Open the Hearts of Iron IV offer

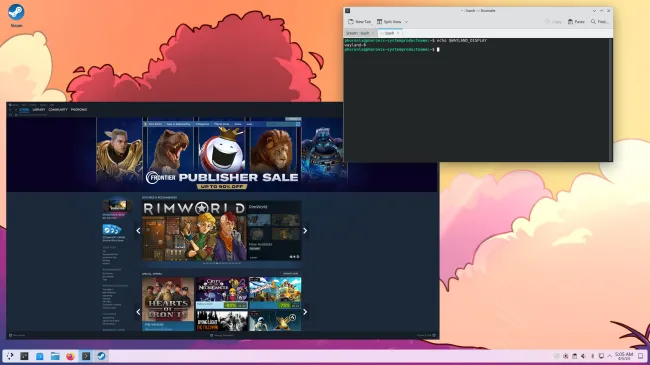(x=168, y=304)
